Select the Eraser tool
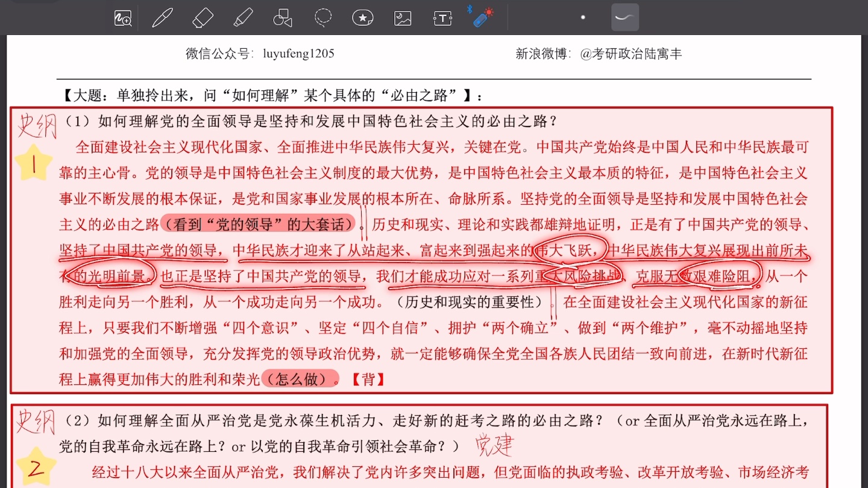The image size is (868, 488). tap(203, 18)
